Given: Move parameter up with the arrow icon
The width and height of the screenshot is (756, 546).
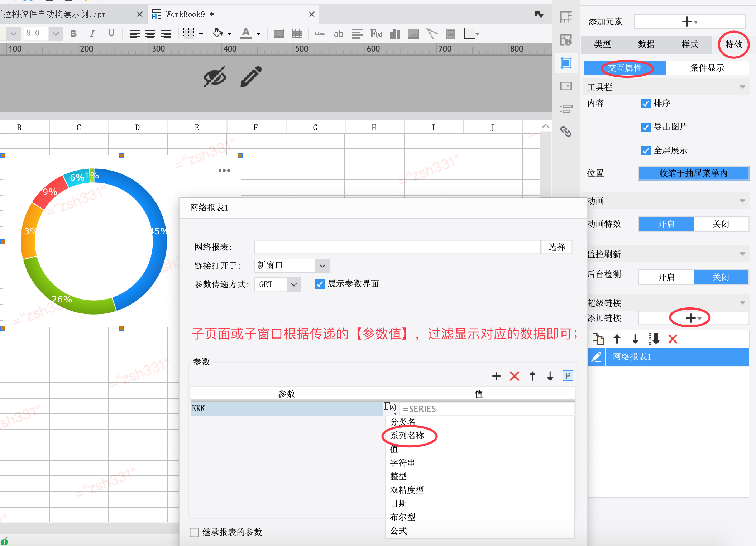Looking at the screenshot, I should pyautogui.click(x=532, y=376).
